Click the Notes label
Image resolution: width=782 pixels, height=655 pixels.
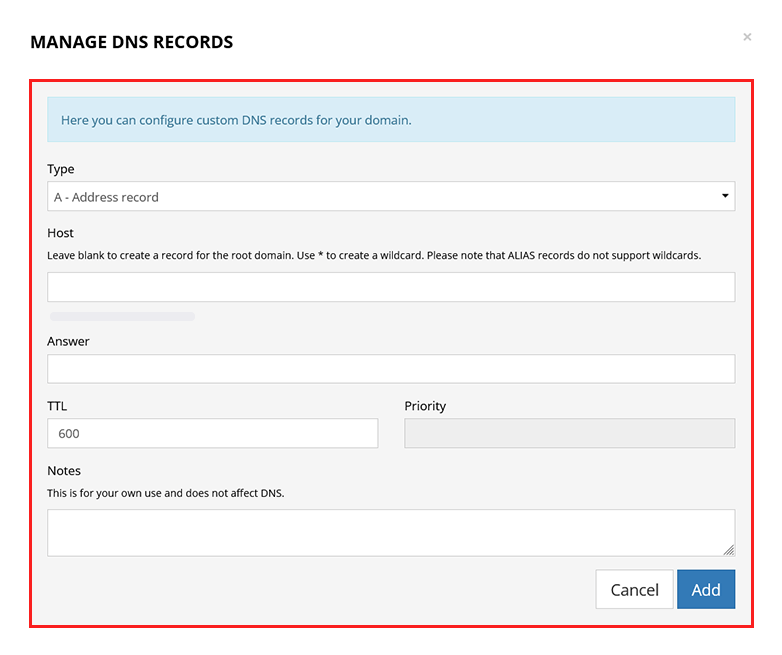[64, 470]
